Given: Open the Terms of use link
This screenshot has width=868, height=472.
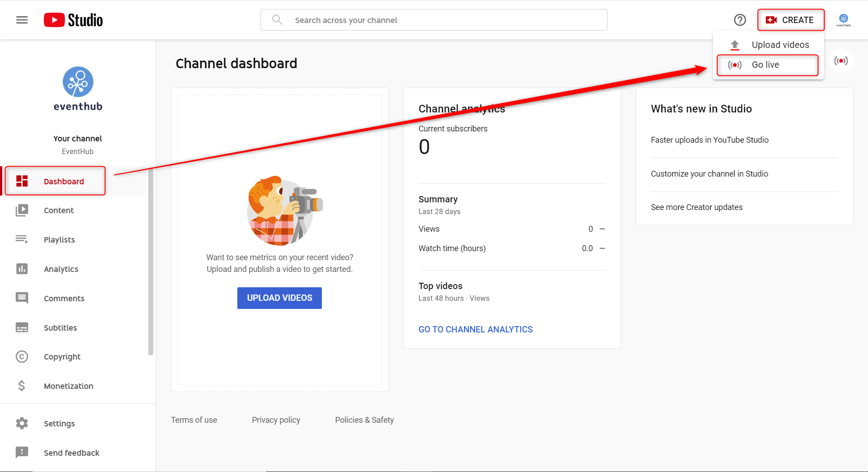Looking at the screenshot, I should [x=194, y=420].
